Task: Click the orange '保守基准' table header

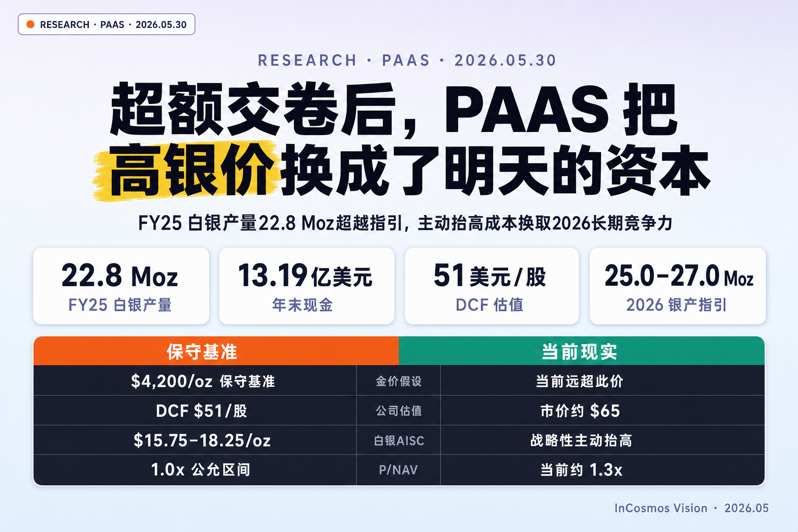Action: coord(216,351)
